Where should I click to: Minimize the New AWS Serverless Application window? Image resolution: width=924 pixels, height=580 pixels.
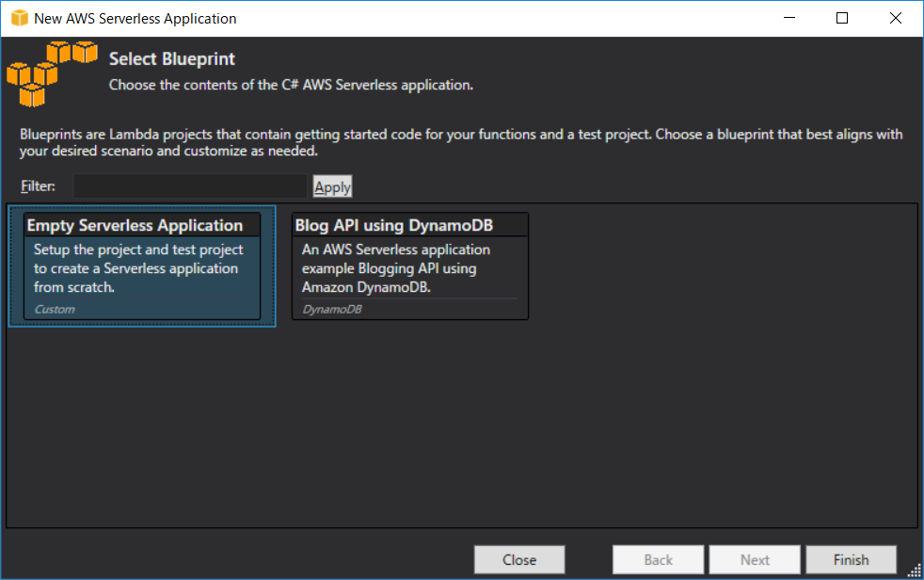tap(789, 18)
